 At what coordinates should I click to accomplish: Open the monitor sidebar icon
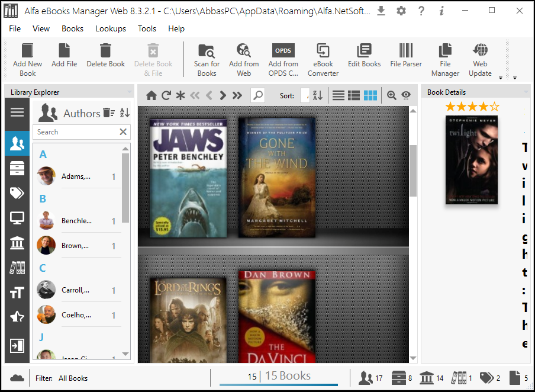17,218
